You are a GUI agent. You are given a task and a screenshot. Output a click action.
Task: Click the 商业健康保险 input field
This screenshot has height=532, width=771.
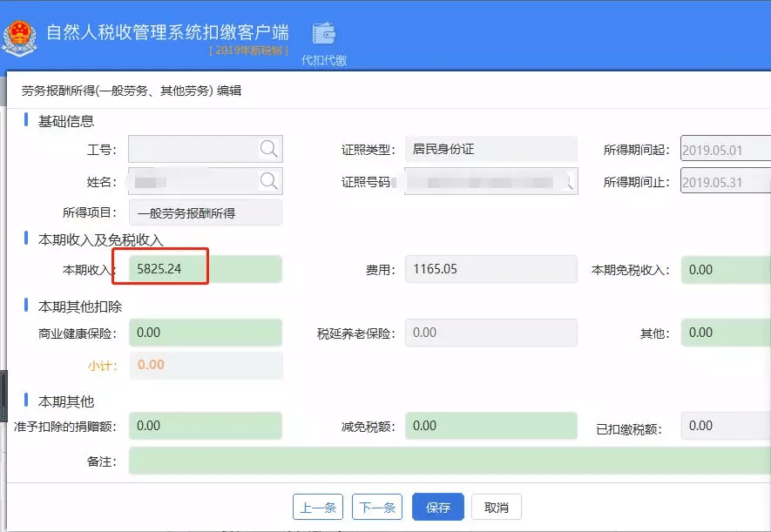[206, 333]
